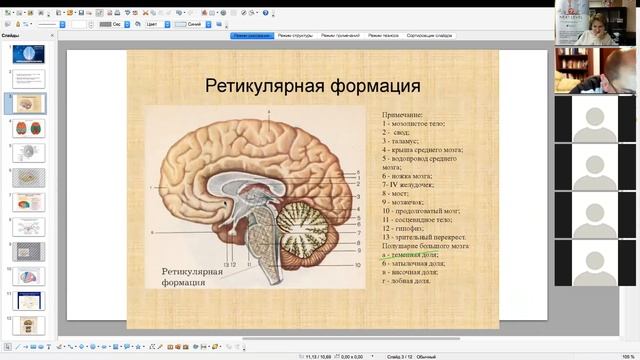This screenshot has width=640, height=360.
Task: Click the light blue fill color swatch
Action: click(x=180, y=24)
